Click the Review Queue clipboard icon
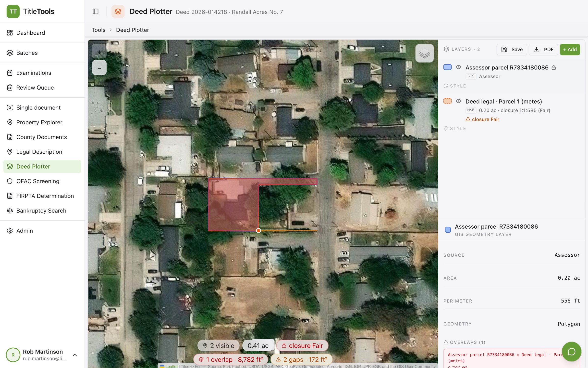 click(x=10, y=88)
